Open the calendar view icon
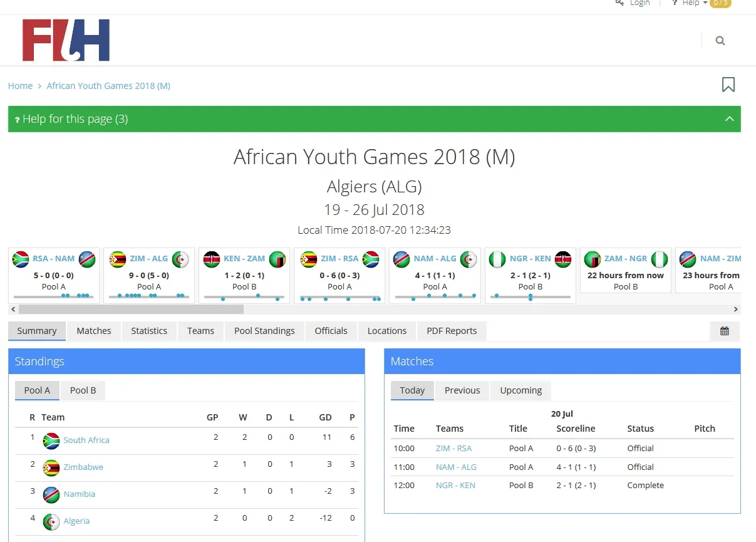756x542 pixels. (x=724, y=331)
